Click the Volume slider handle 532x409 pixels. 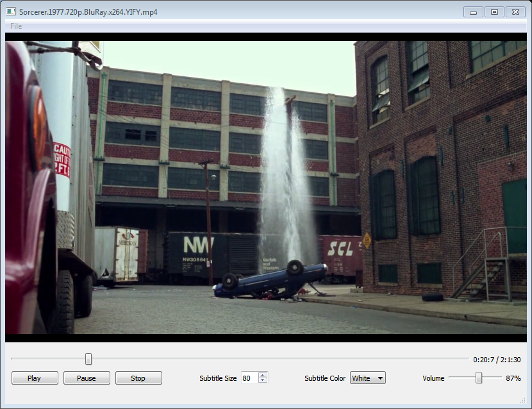click(x=478, y=378)
